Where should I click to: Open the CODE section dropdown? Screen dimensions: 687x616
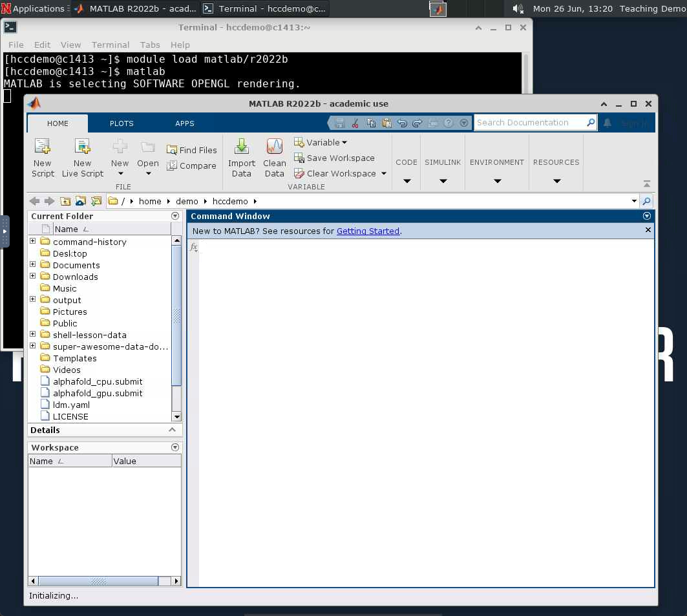(407, 181)
